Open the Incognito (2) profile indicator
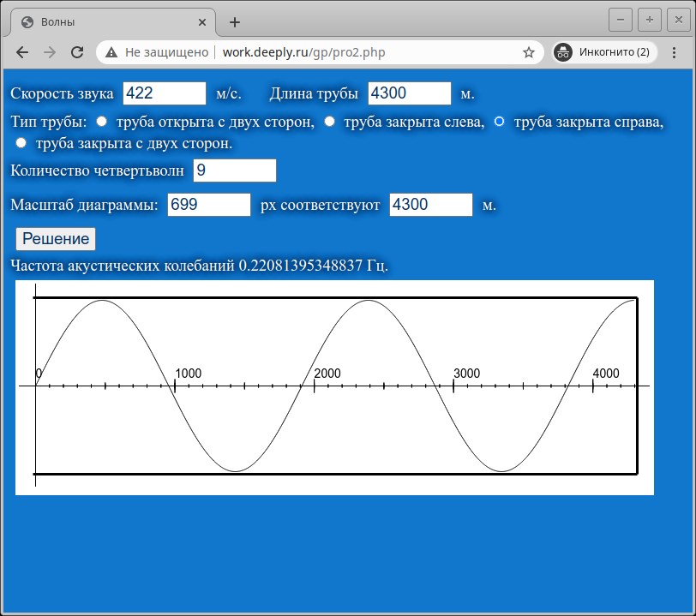The image size is (696, 616). [603, 52]
